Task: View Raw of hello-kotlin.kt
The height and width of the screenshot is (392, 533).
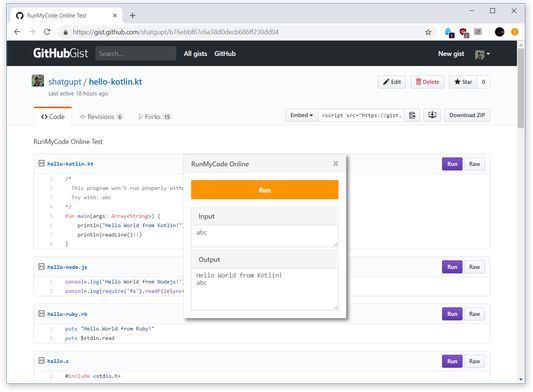Action: (x=474, y=164)
